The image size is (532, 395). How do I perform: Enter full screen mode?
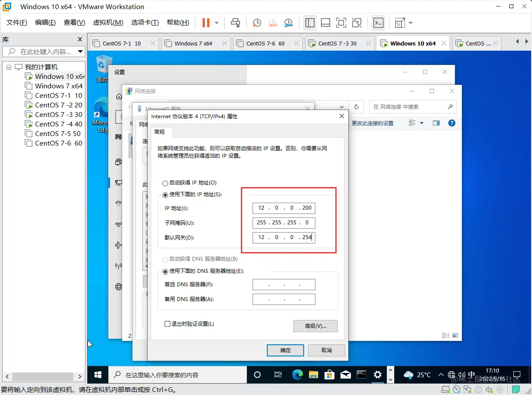(x=341, y=23)
